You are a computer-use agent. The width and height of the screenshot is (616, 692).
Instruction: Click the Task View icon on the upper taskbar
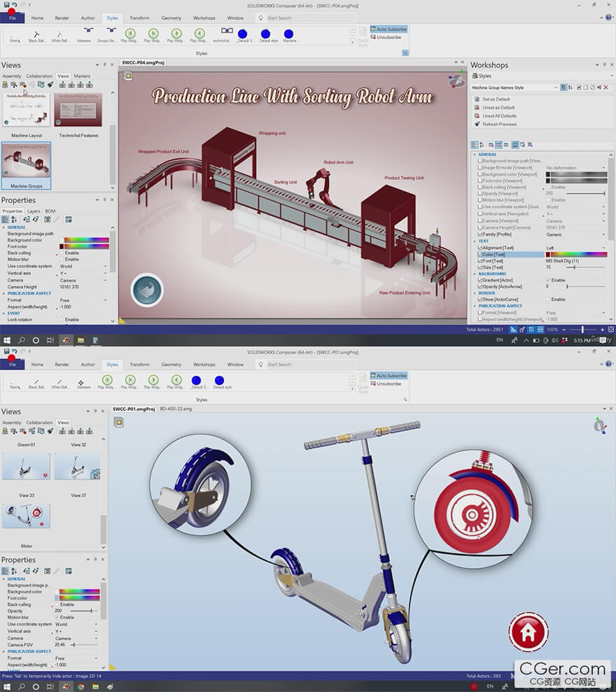click(x=50, y=340)
